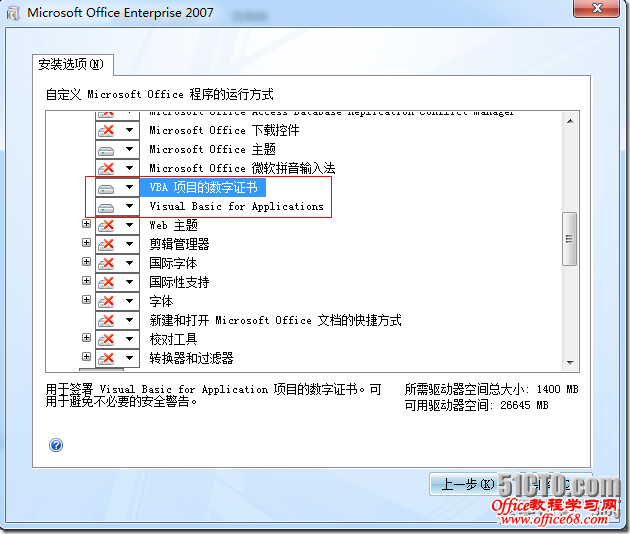Click install-state icon for Microsoft Office 主题

pos(106,150)
